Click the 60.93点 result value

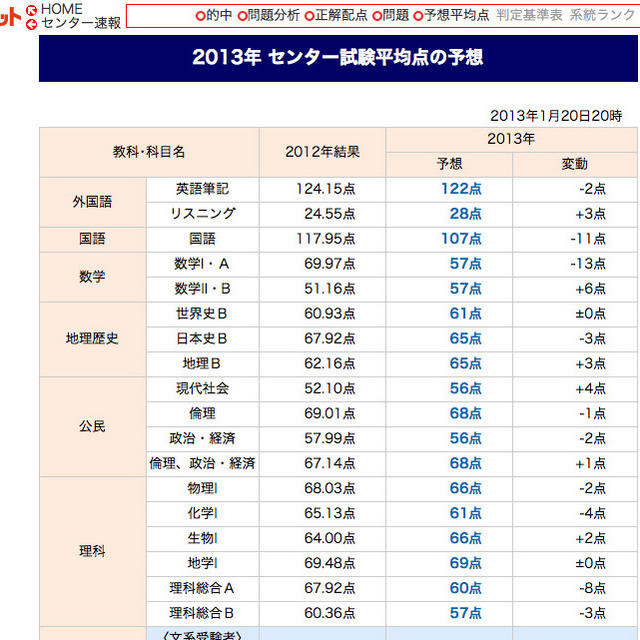pyautogui.click(x=330, y=314)
